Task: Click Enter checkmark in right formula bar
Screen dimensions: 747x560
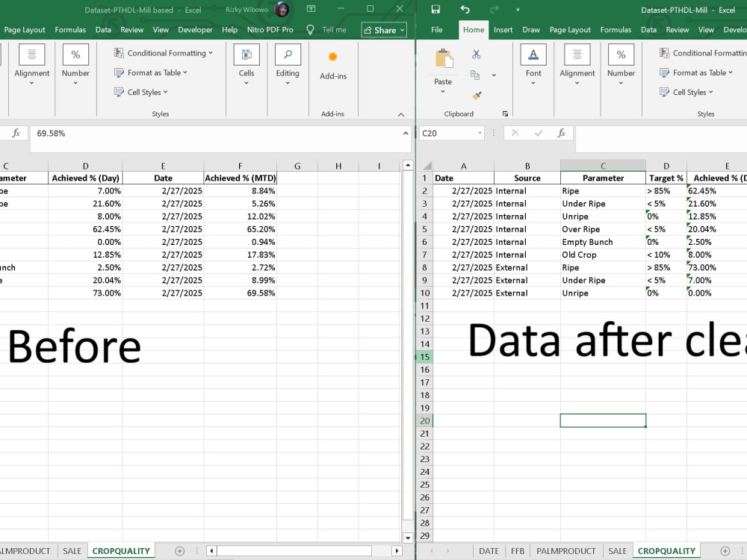Action: click(x=539, y=134)
